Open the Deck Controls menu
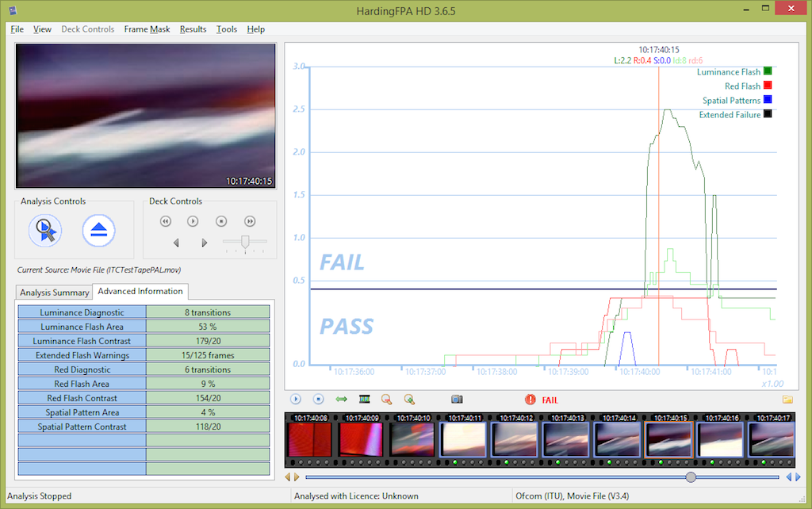 point(87,29)
